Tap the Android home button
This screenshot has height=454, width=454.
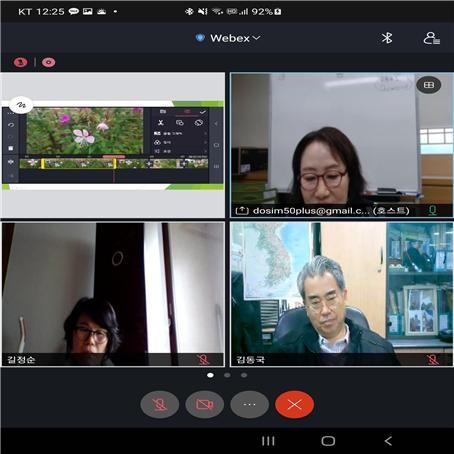click(328, 441)
